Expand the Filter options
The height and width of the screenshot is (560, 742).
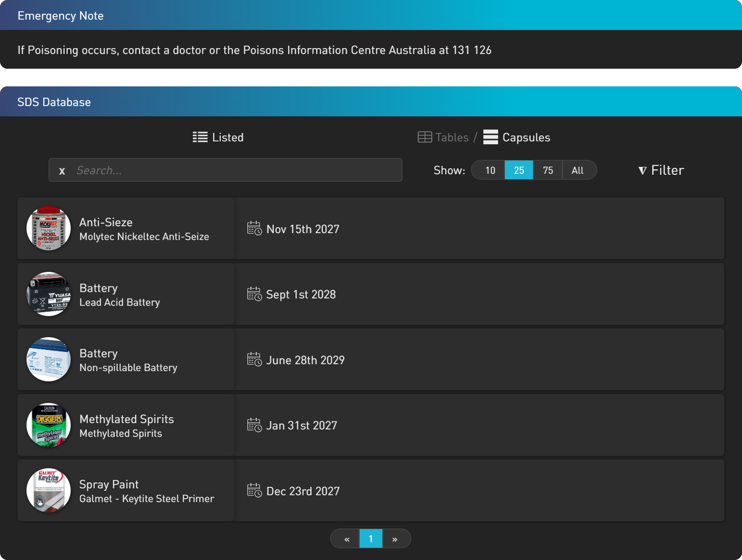coord(661,170)
